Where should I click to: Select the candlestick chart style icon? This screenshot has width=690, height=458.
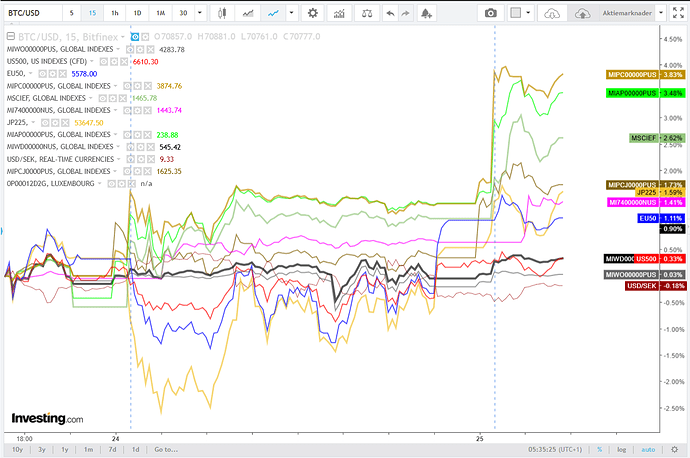coord(222,13)
